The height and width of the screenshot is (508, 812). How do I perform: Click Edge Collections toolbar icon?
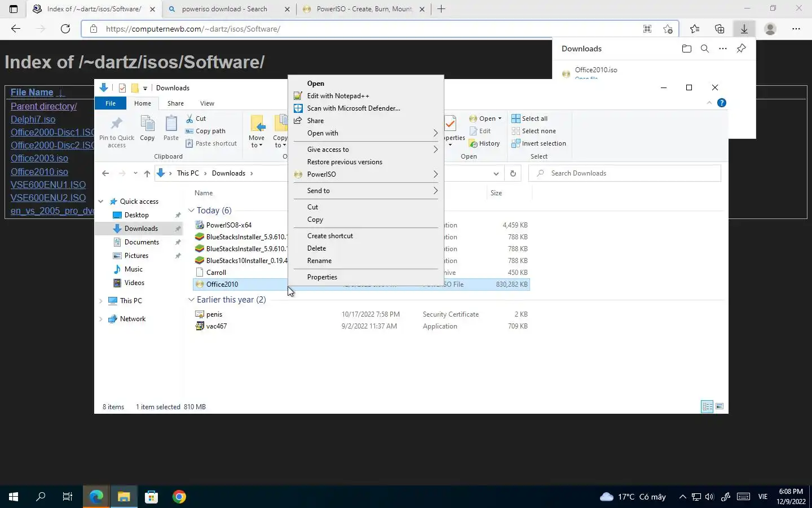pos(719,29)
